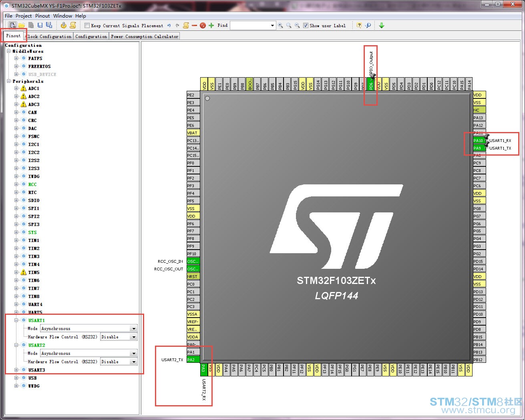Image resolution: width=525 pixels, height=420 pixels.
Task: Click the warning icon beside ADC2
Action: pos(24,96)
